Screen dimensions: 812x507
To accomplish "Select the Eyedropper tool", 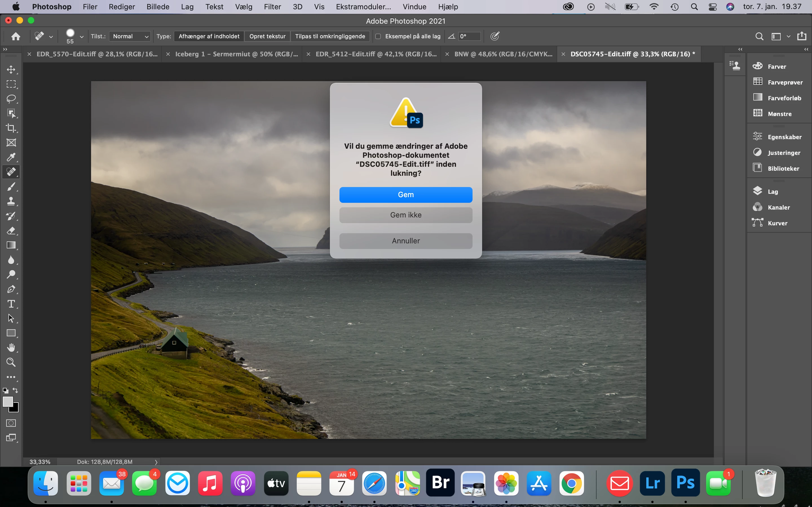I will (x=11, y=157).
